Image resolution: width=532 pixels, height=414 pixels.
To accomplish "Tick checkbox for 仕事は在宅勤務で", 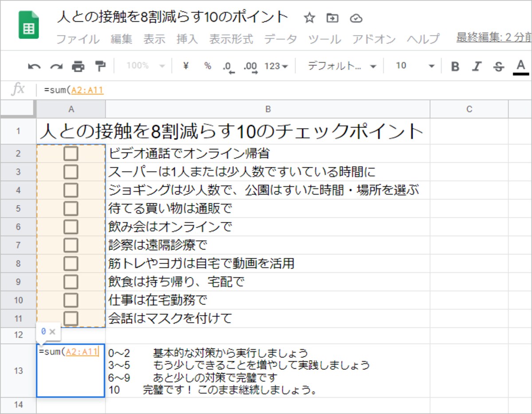I will [x=71, y=300].
